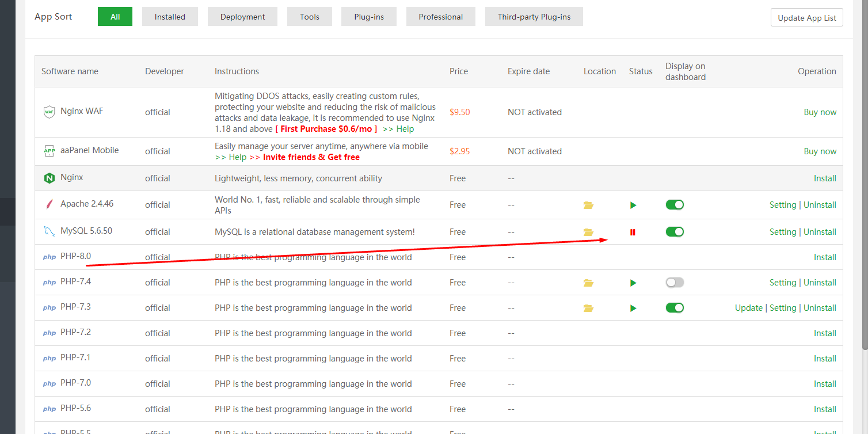Uninstall PHP-7.3
This screenshot has height=434, width=868.
click(820, 308)
